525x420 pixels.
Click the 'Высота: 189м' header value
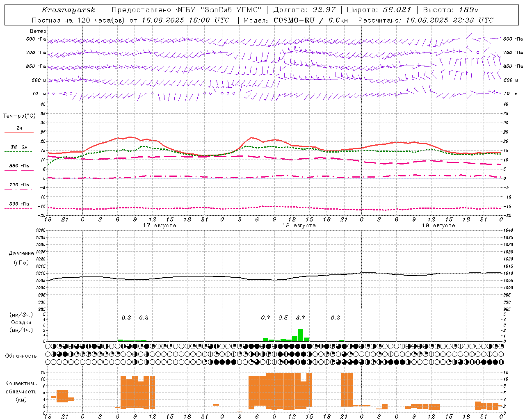(x=451, y=10)
